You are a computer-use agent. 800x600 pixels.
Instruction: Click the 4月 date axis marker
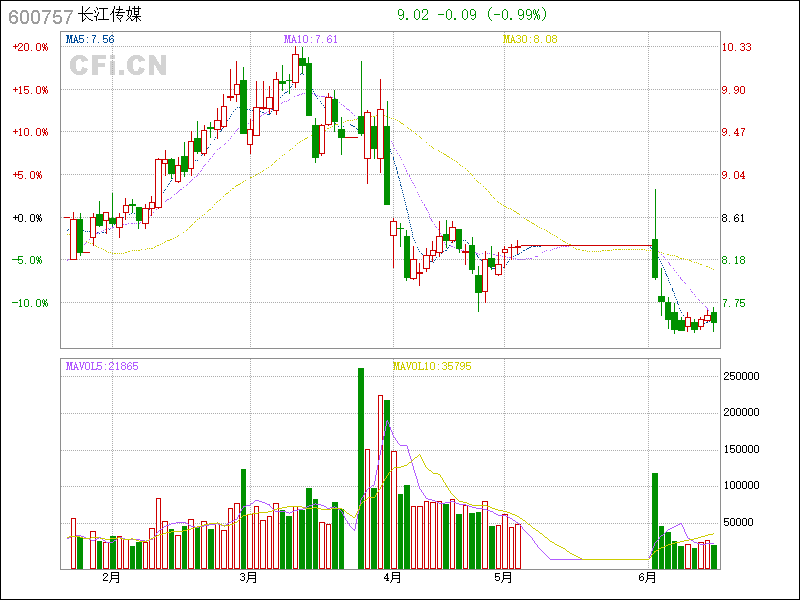(x=392, y=577)
